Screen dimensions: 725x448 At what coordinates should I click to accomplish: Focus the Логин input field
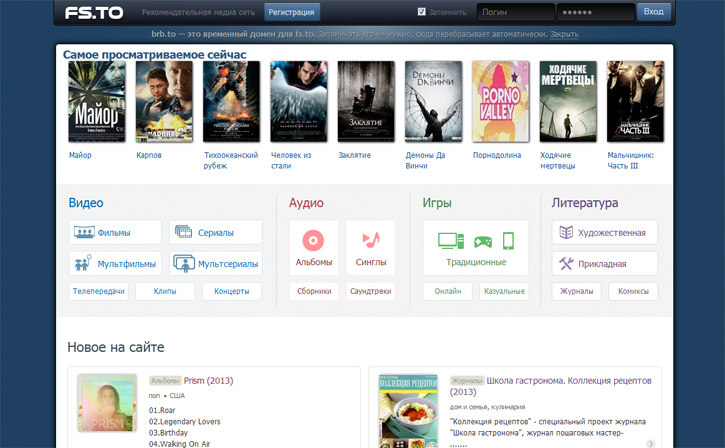point(512,12)
